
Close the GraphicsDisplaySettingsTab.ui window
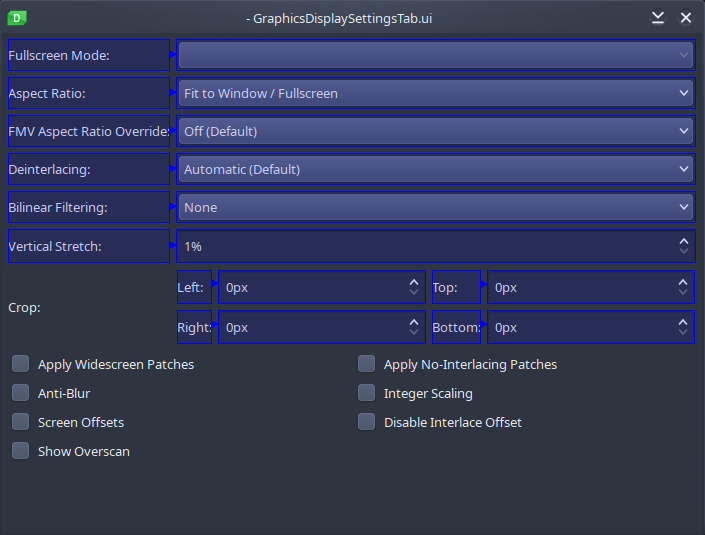[686, 18]
